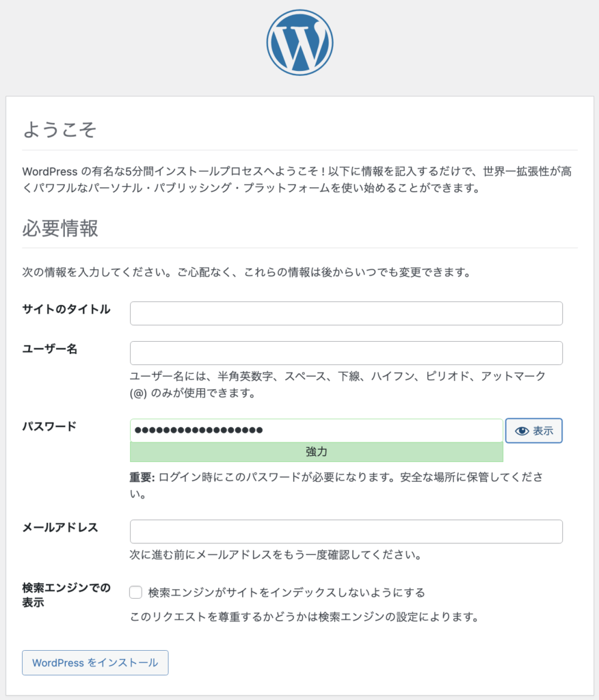Click the 必要情報 section heading
Viewport: 599px width, 700px height.
point(60,228)
